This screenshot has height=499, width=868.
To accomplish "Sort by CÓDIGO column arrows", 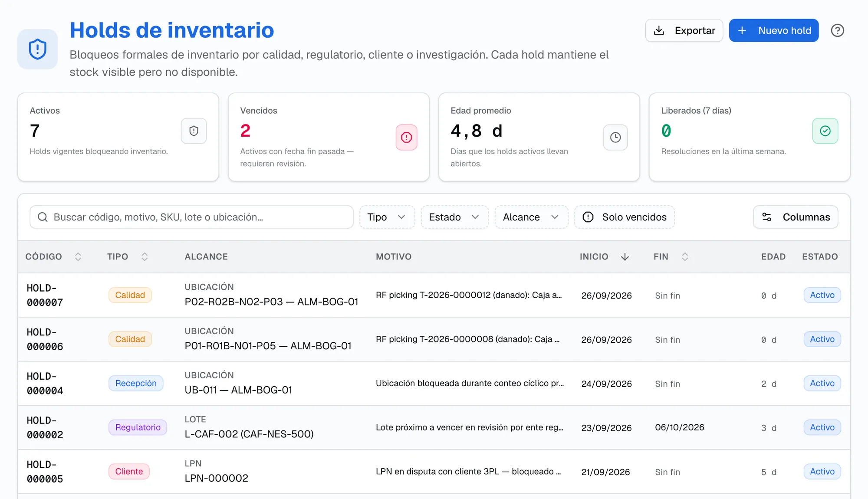I will click(x=78, y=256).
